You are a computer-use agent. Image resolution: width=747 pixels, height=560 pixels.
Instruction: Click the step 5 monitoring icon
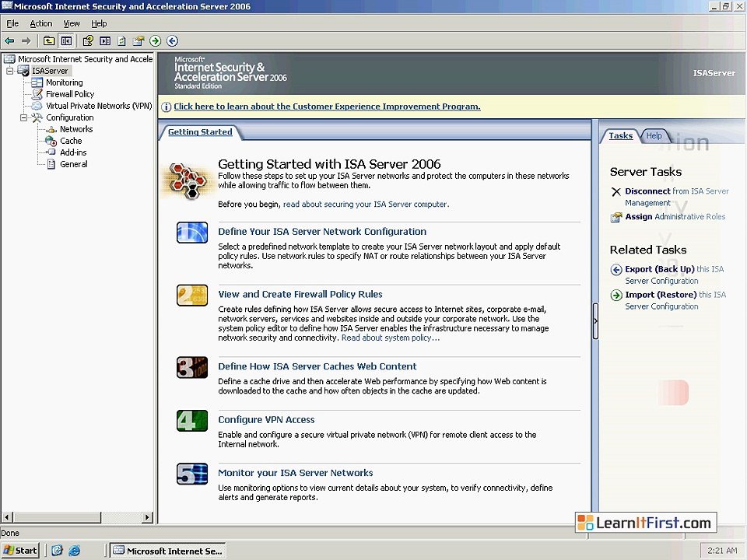(192, 474)
